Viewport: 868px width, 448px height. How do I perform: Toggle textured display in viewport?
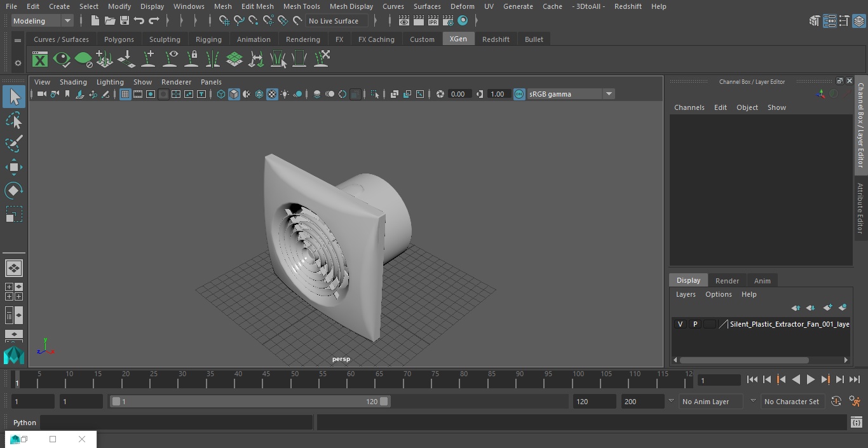point(272,94)
